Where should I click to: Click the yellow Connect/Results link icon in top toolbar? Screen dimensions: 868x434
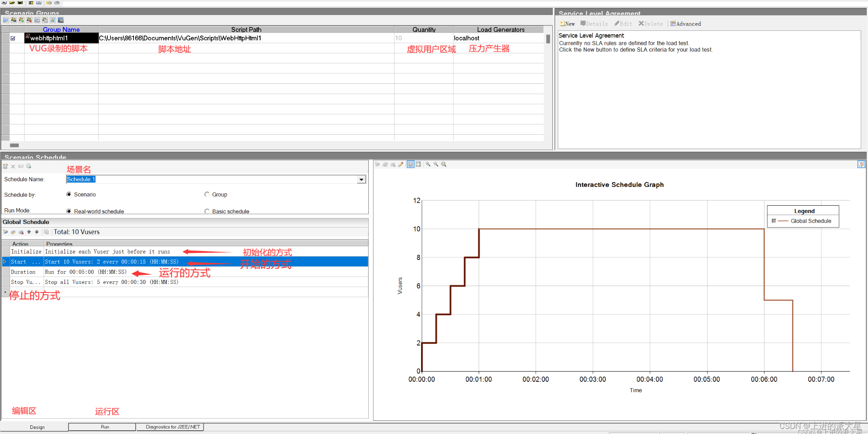tap(49, 3)
